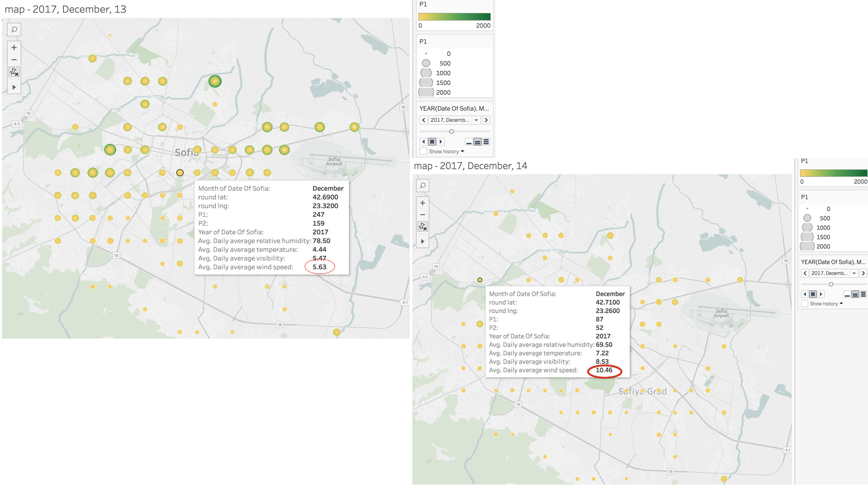Zoom in on December 14 map

click(423, 203)
